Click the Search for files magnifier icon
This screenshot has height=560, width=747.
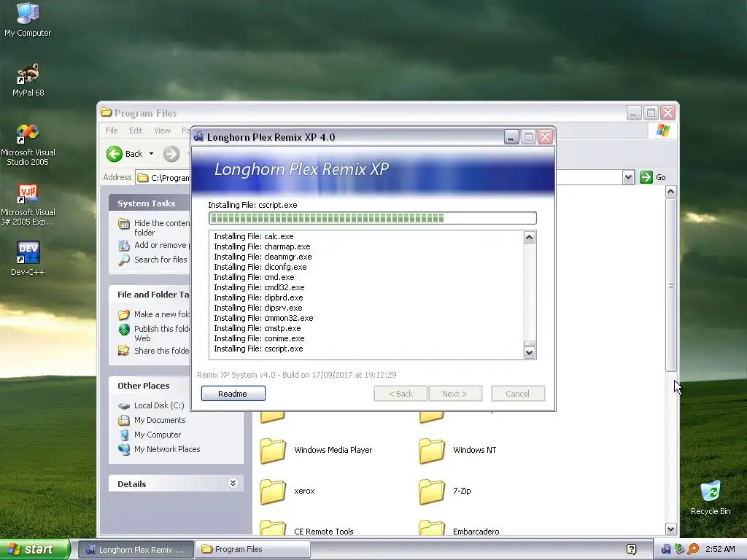tap(124, 260)
